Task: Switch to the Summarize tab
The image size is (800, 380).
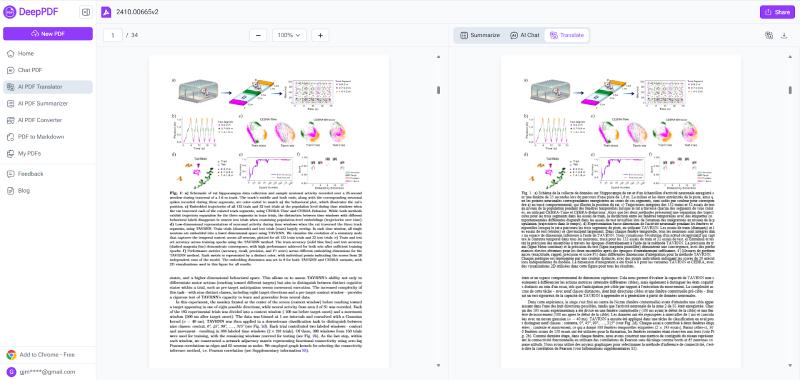Action: point(480,35)
